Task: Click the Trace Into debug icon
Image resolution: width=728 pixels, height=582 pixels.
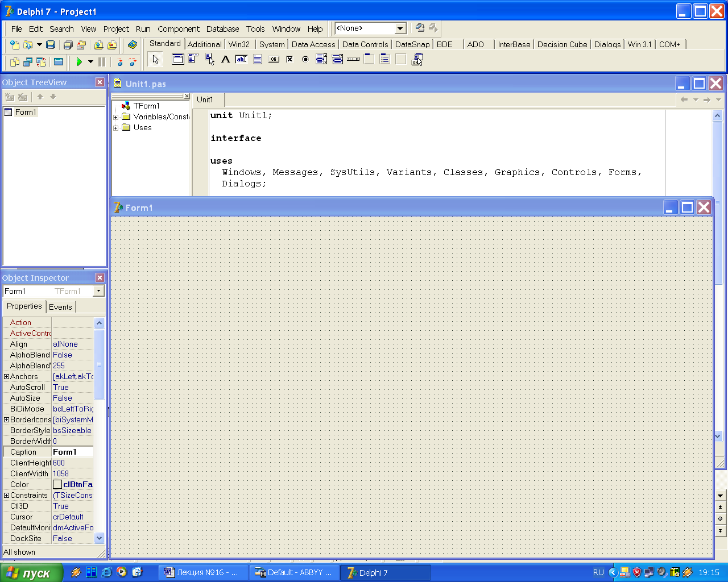Action: [119, 61]
